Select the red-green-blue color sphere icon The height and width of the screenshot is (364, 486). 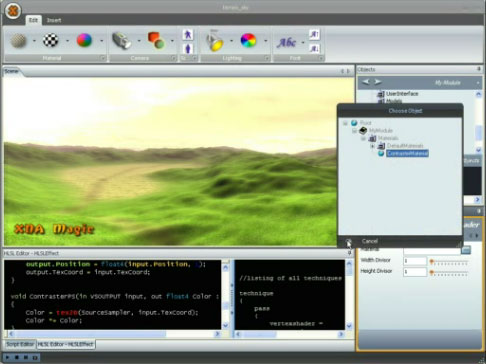[x=84, y=40]
